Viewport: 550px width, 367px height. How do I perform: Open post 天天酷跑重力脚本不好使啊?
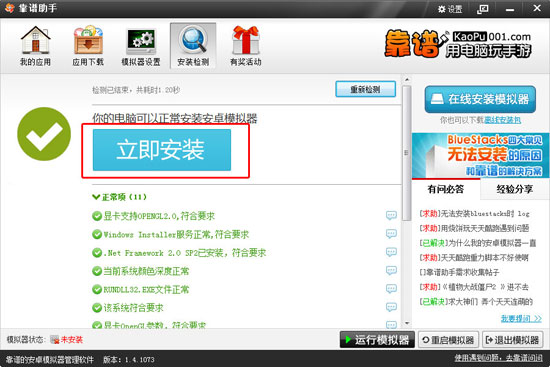[x=474, y=258]
